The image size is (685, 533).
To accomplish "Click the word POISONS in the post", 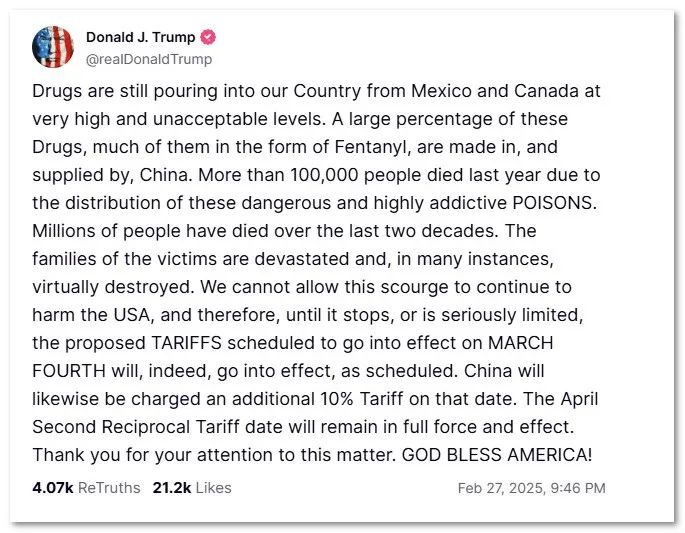I will click(554, 203).
